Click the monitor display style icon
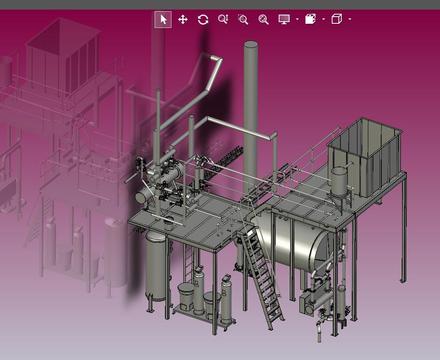The height and width of the screenshot is (360, 440). (x=284, y=19)
